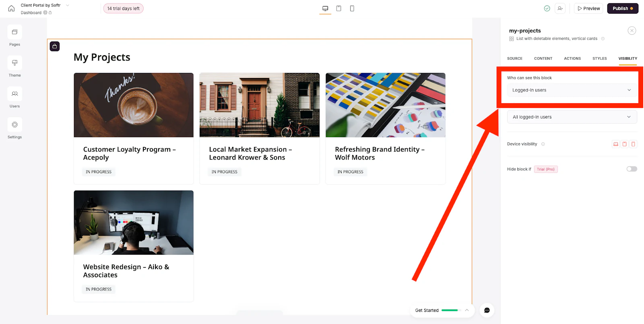Switch to desktop preview mode
The height and width of the screenshot is (324, 644).
[325, 8]
